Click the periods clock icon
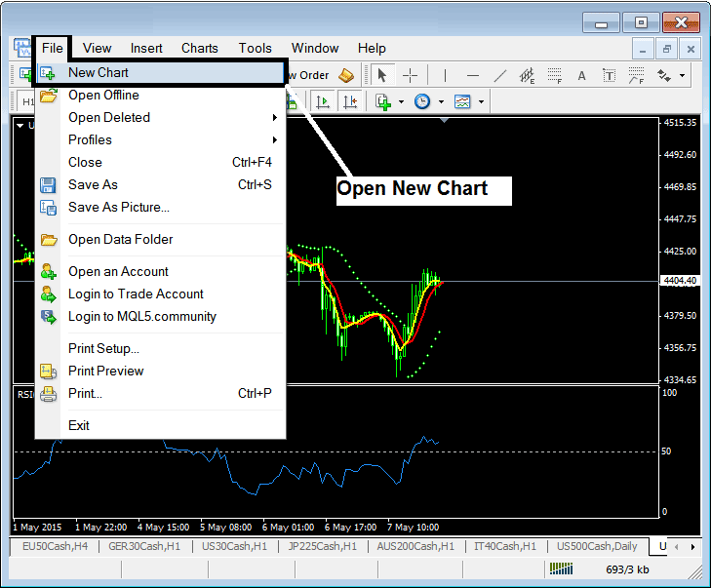This screenshot has width=711, height=588. pos(422,101)
